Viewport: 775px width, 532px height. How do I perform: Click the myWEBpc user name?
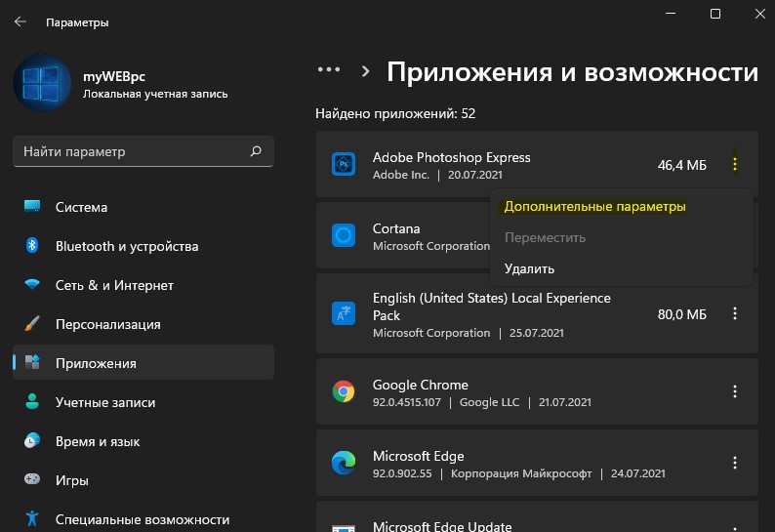(114, 77)
